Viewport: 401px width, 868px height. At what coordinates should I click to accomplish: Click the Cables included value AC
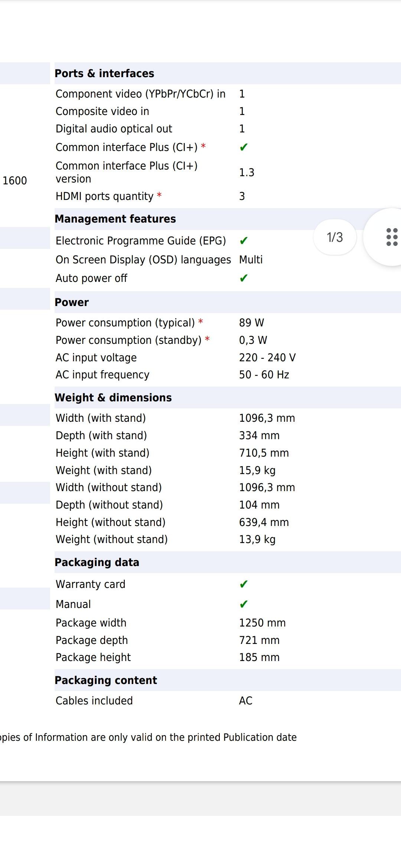[x=246, y=701]
